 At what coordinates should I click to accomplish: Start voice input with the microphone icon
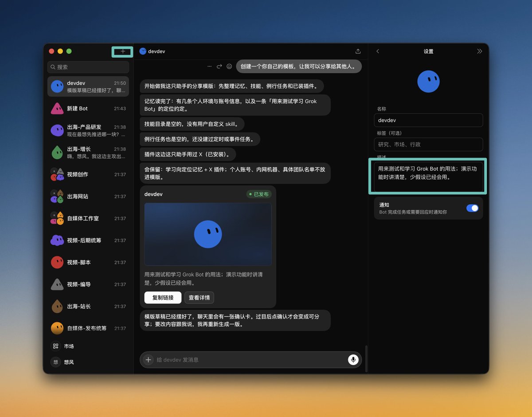pos(353,360)
